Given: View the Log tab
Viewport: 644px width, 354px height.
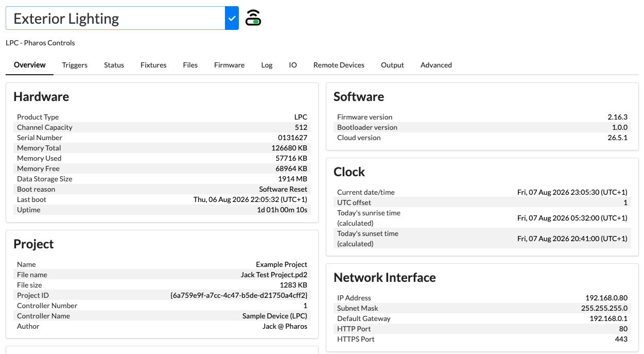Looking at the screenshot, I should click(267, 65).
